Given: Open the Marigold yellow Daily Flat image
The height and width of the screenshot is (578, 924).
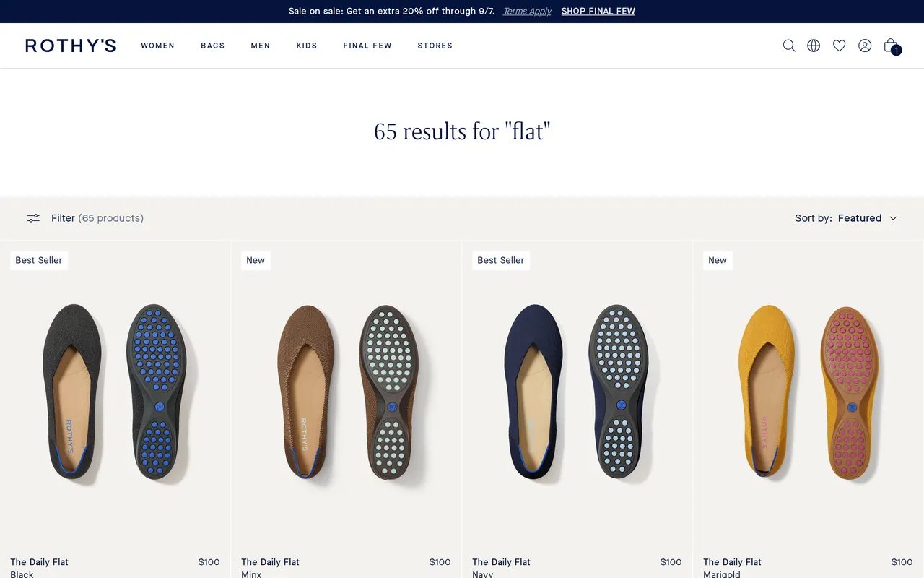Looking at the screenshot, I should (808, 395).
